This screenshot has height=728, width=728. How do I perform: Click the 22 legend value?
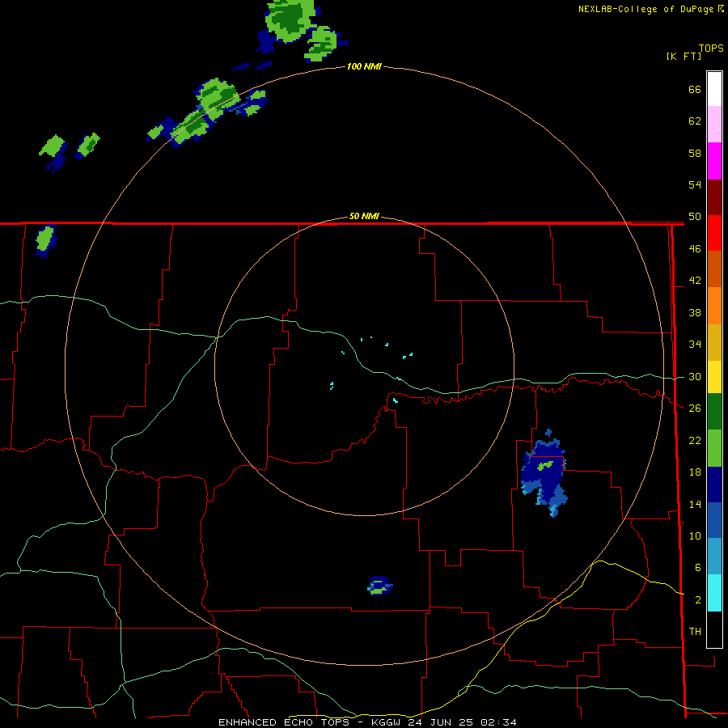pos(695,441)
